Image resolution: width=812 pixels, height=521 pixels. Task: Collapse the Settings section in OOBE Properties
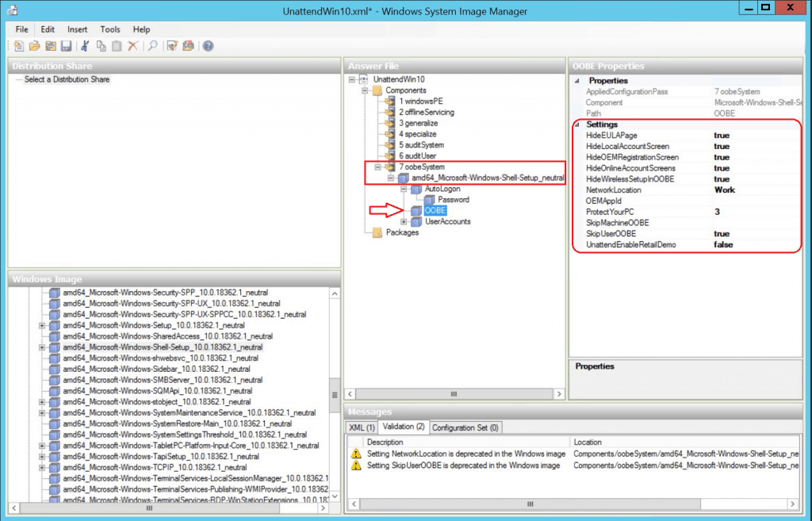coord(577,125)
